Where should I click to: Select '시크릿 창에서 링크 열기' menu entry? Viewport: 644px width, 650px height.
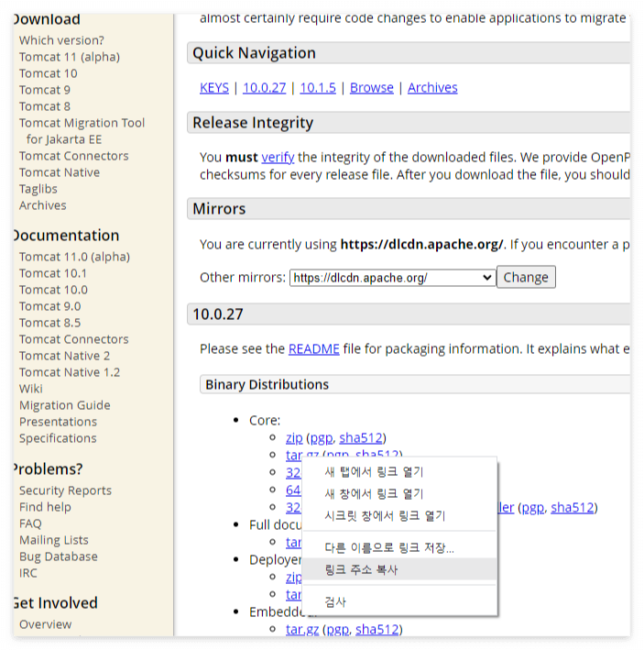[x=399, y=515]
